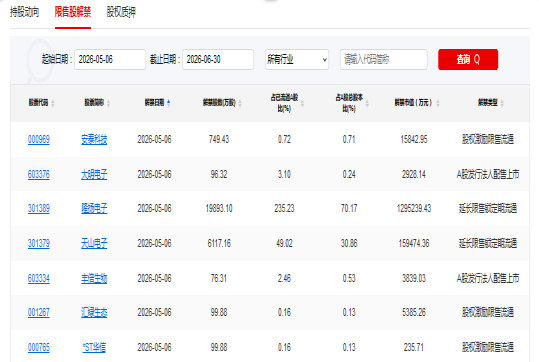This screenshot has height=362, width=539.
Task: Open stock code link 000765
Action: pos(39,348)
